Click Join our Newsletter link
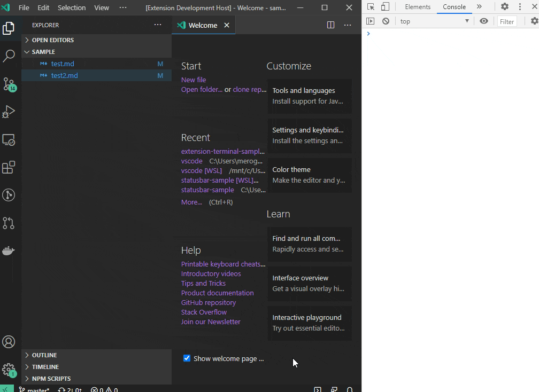Image resolution: width=539 pixels, height=392 pixels. click(x=211, y=322)
